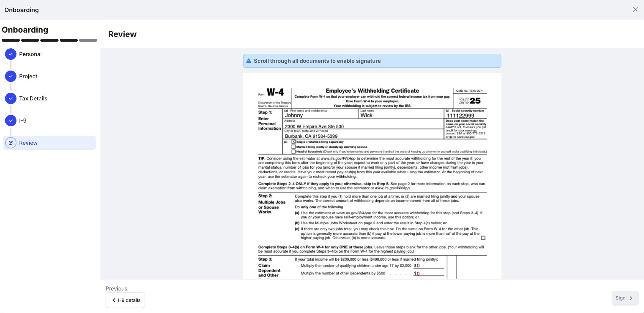Click the last grey progress bar segment

tap(88, 40)
